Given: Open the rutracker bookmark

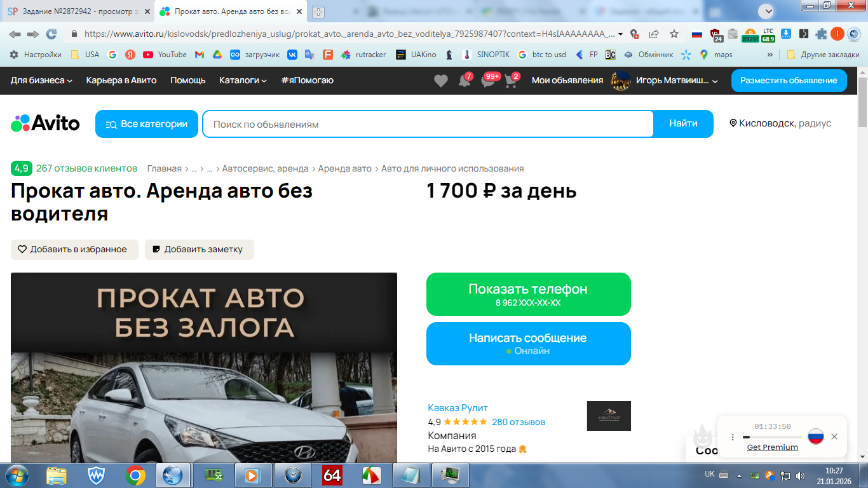Looking at the screenshot, I should tap(363, 55).
